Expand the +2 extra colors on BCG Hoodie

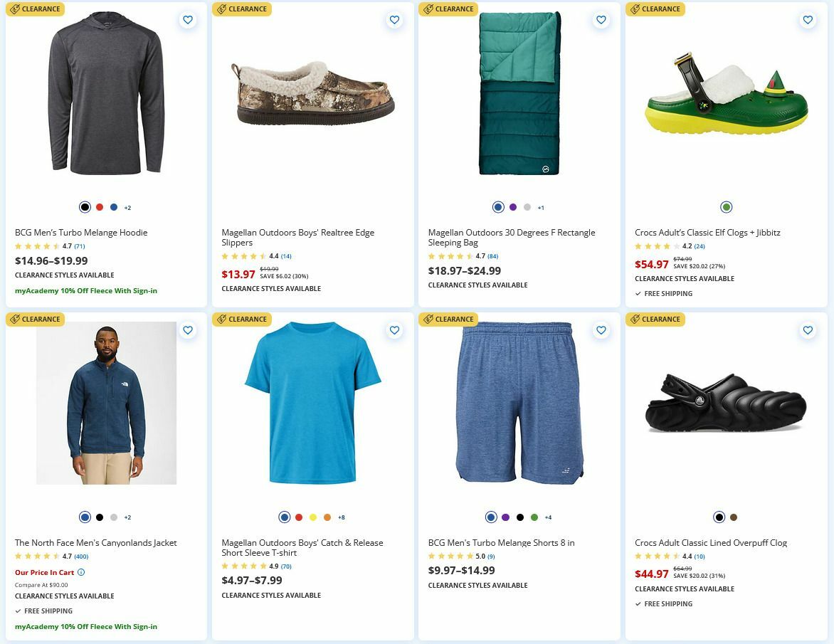pyautogui.click(x=127, y=207)
